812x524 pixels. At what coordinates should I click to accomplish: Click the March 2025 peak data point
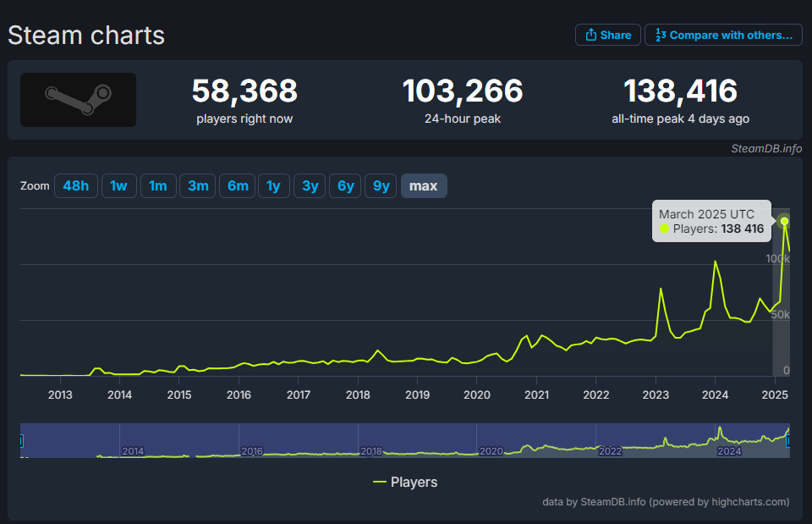(785, 221)
